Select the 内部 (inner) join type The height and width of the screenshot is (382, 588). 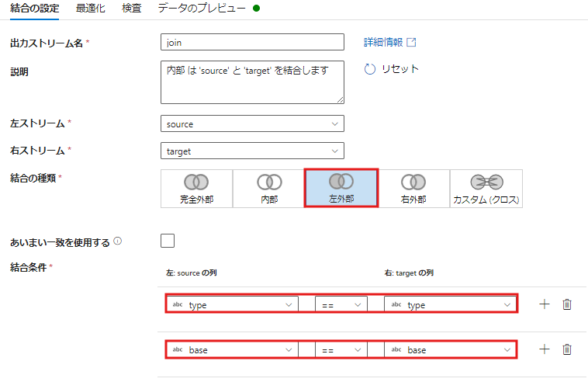pyautogui.click(x=268, y=189)
